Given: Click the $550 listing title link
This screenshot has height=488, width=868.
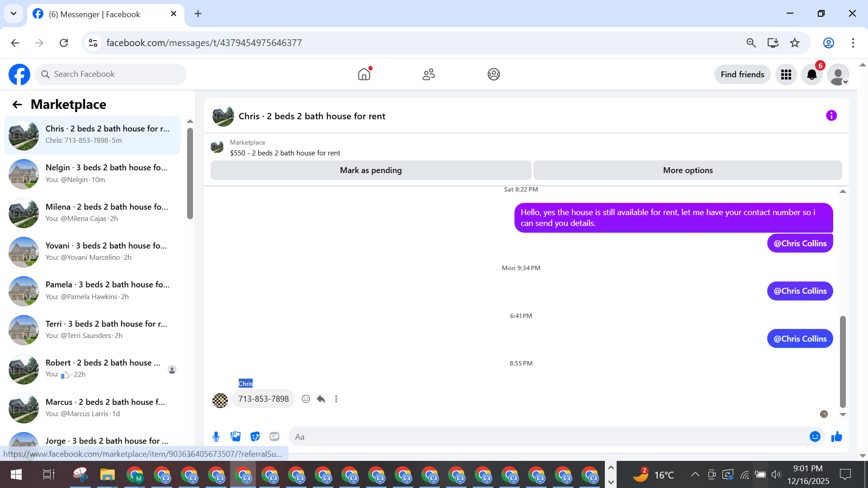Looking at the screenshot, I should 285,153.
